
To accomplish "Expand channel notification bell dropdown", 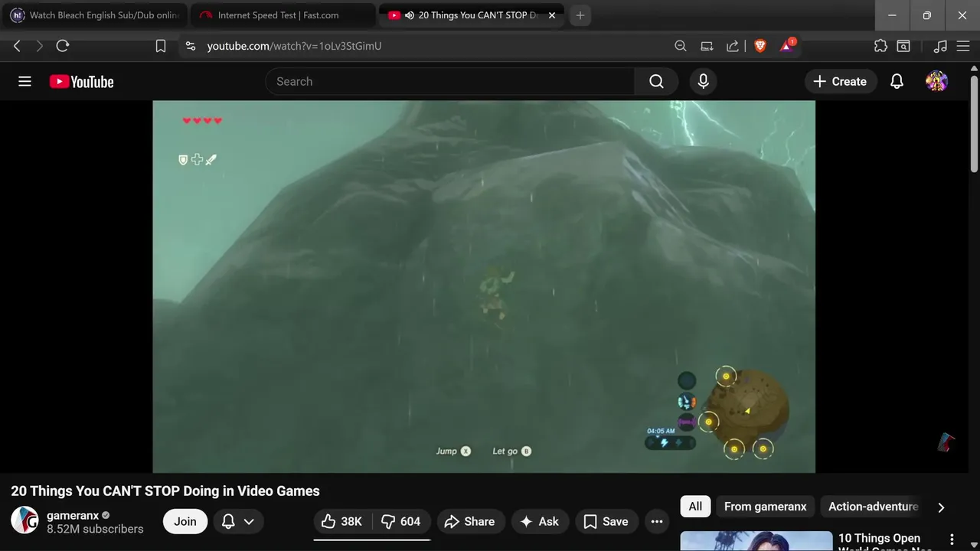I will (x=238, y=521).
